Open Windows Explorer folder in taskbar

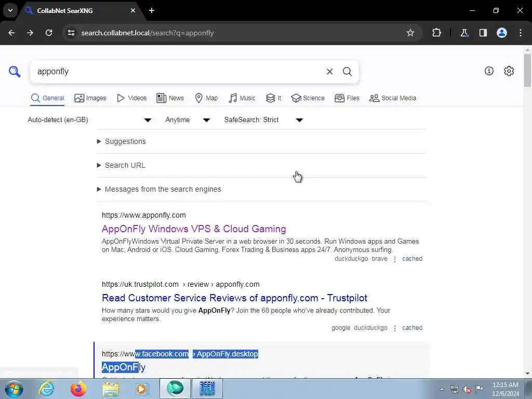point(111,389)
